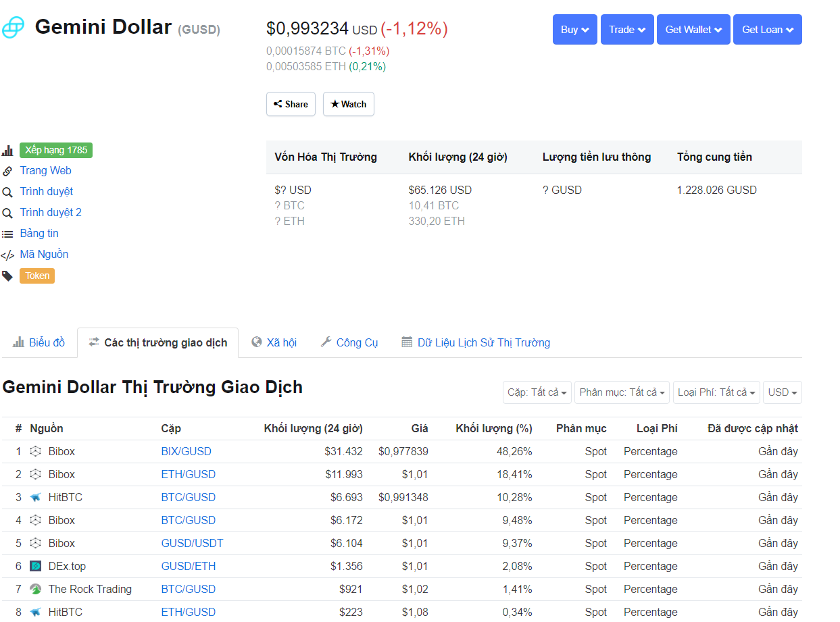This screenshot has width=840, height=622.
Task: Expand the Get Wallet dropdown
Action: tap(693, 30)
